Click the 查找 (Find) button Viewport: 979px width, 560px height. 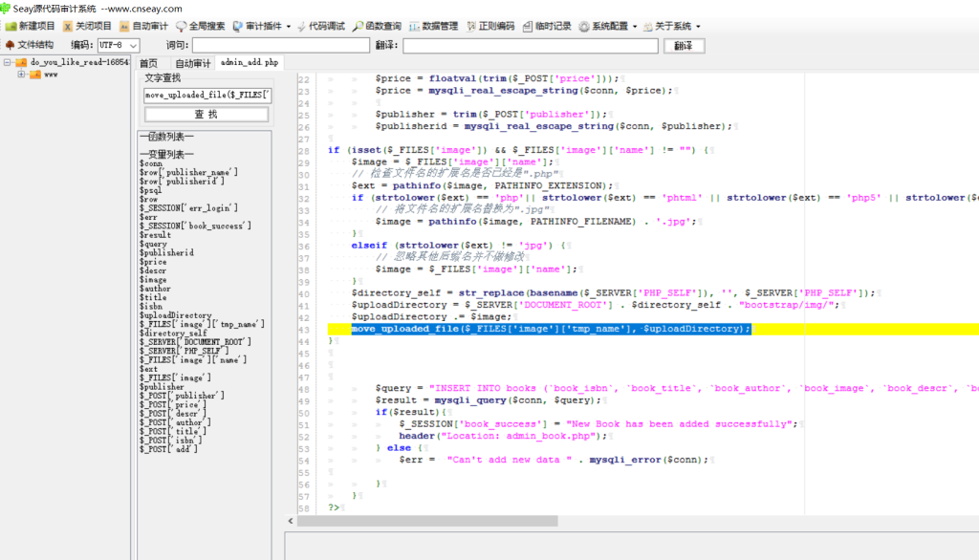tap(206, 114)
